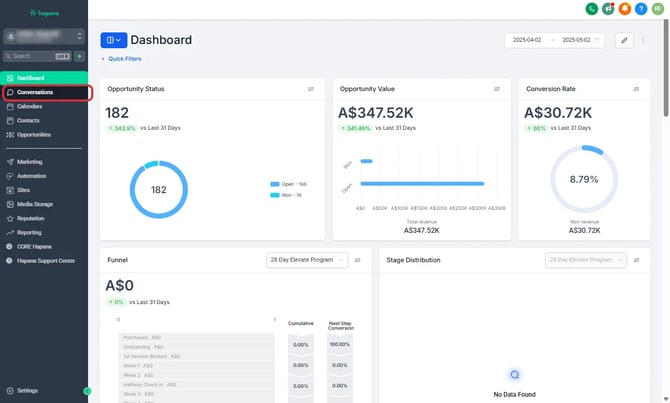Click the green plus quick-add button

click(x=79, y=56)
